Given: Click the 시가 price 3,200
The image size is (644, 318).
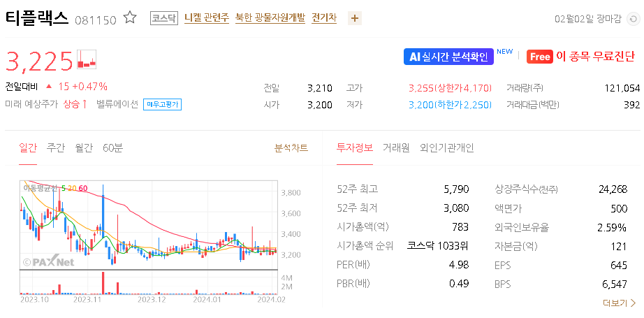Looking at the screenshot, I should pos(320,105).
